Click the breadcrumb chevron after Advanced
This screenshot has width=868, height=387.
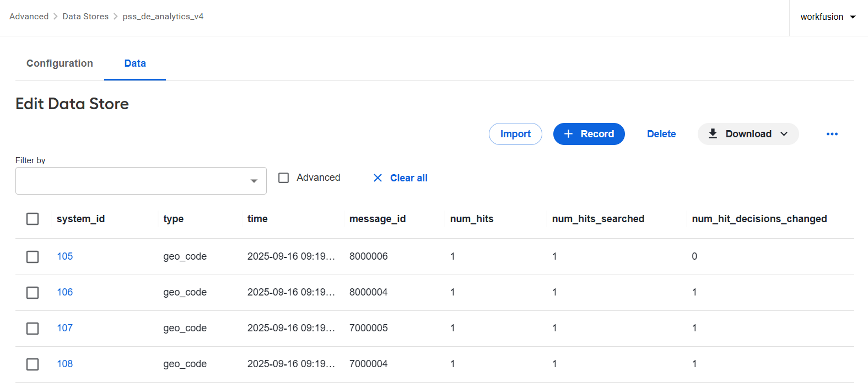[56, 17]
